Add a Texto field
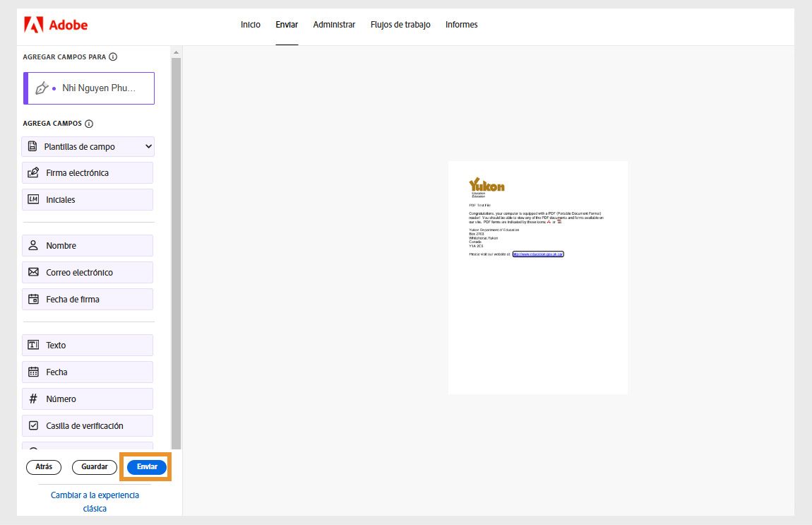 click(x=88, y=345)
